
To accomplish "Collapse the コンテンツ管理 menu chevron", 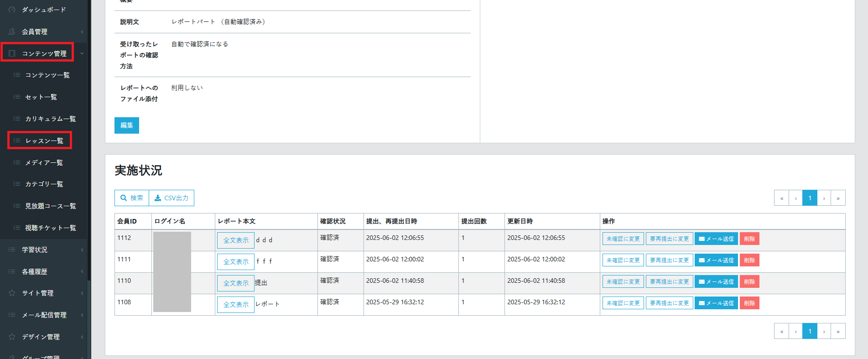I will [82, 53].
